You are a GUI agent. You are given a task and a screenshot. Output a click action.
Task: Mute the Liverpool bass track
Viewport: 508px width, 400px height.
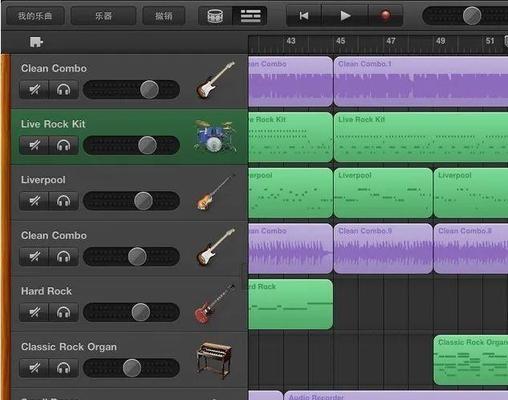[34, 201]
